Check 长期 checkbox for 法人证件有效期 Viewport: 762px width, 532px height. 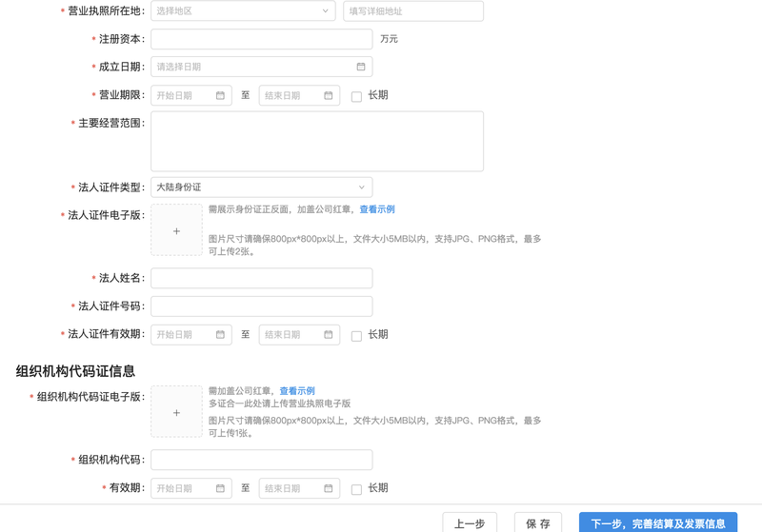pos(356,335)
